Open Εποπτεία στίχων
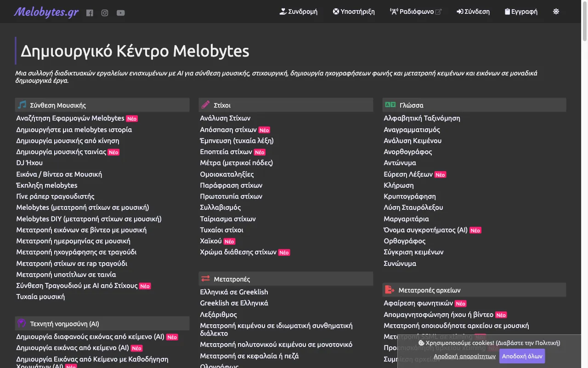 pos(226,152)
